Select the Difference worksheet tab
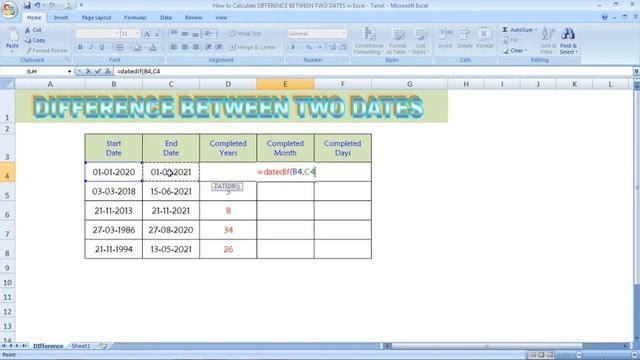Viewport: 640px width, 360px height. click(48, 346)
